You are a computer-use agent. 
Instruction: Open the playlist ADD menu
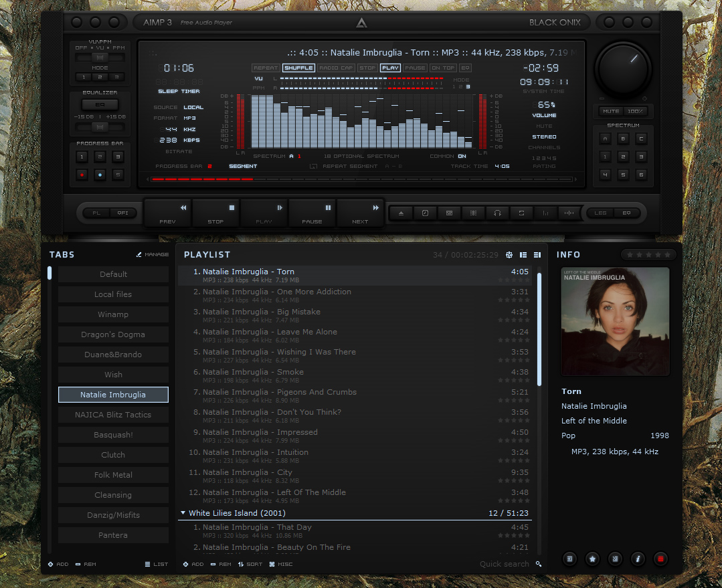click(193, 564)
